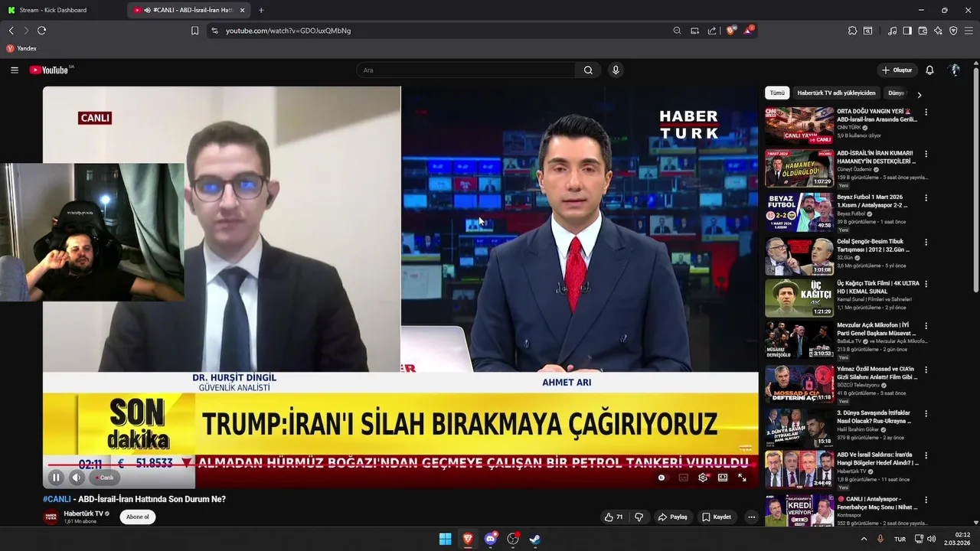Open Yandex bookmark in bookmarks bar
The width and height of the screenshot is (980, 551).
click(x=21, y=48)
